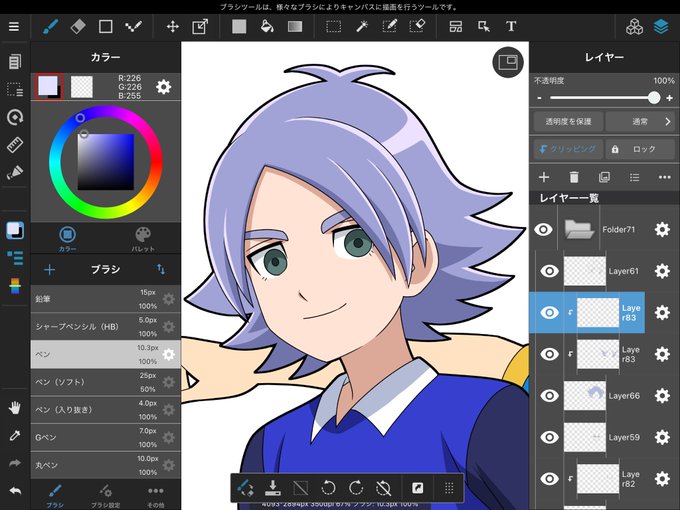Hide the Layer61 layer

click(549, 271)
